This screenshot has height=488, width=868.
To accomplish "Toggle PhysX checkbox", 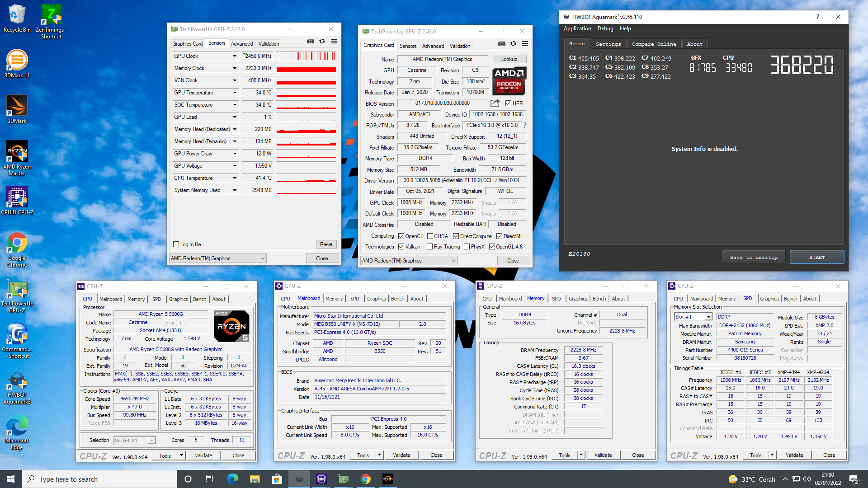I will tap(467, 247).
